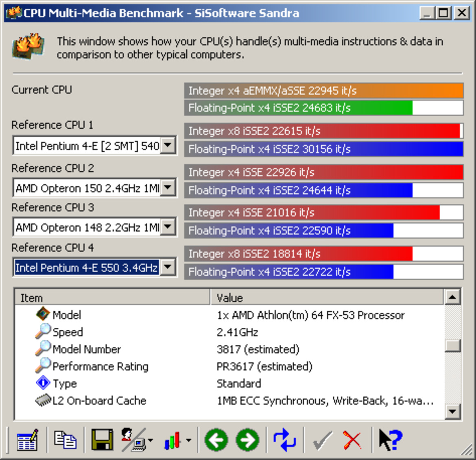476x460 pixels.
Task: Click the Value column header
Action: click(327, 298)
